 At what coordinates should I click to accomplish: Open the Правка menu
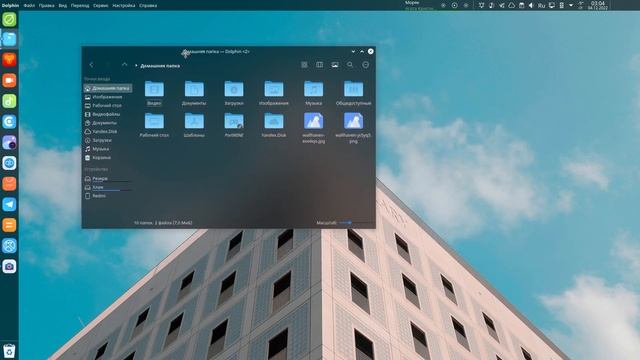[47, 6]
